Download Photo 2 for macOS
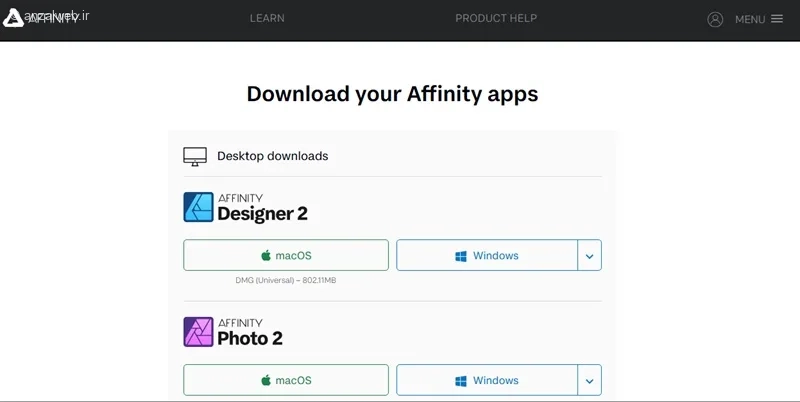Viewport: 800px width, 402px height. [286, 380]
